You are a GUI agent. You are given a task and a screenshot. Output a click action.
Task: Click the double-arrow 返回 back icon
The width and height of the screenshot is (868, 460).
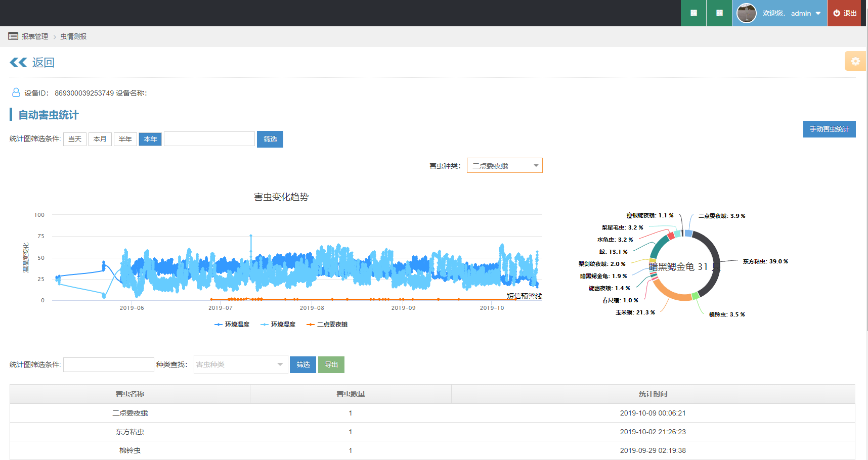point(18,62)
